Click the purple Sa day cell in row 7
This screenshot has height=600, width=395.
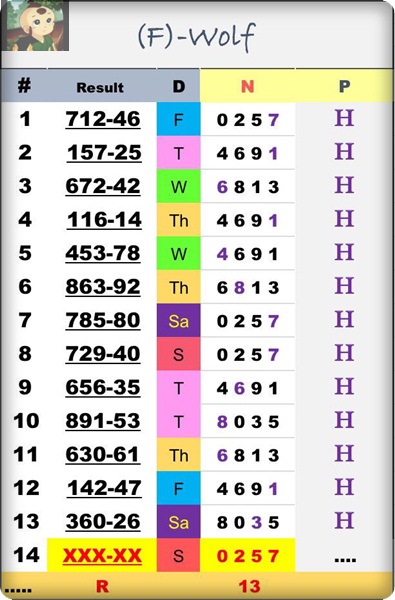(x=178, y=320)
